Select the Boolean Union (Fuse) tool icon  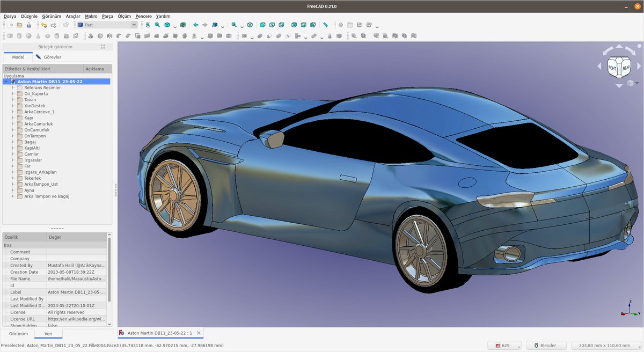pyautogui.click(x=279, y=36)
